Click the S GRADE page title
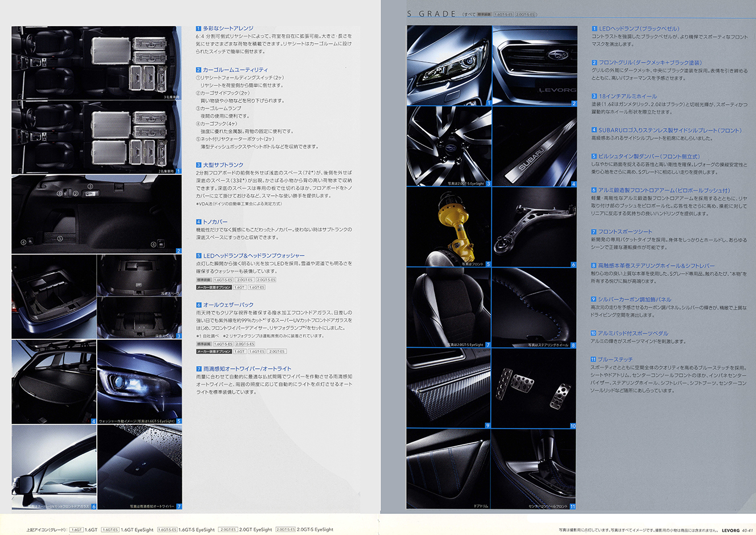The height and width of the screenshot is (535, 756). tap(432, 14)
